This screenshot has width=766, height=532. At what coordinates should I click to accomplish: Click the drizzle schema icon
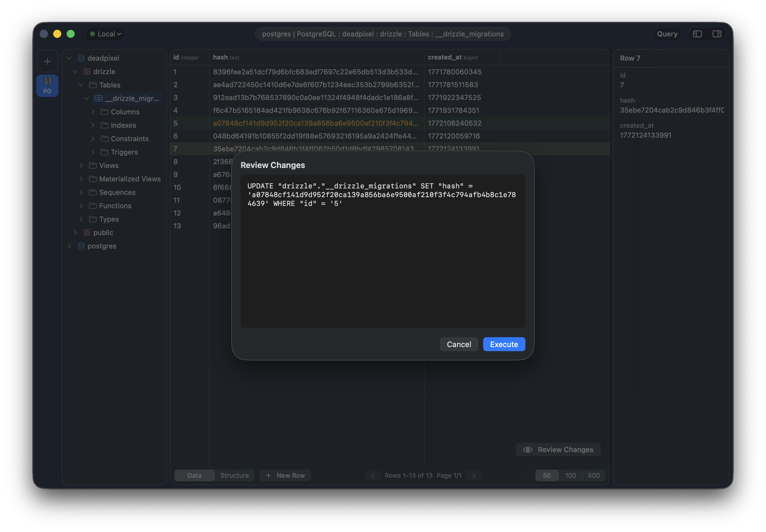pyautogui.click(x=86, y=71)
